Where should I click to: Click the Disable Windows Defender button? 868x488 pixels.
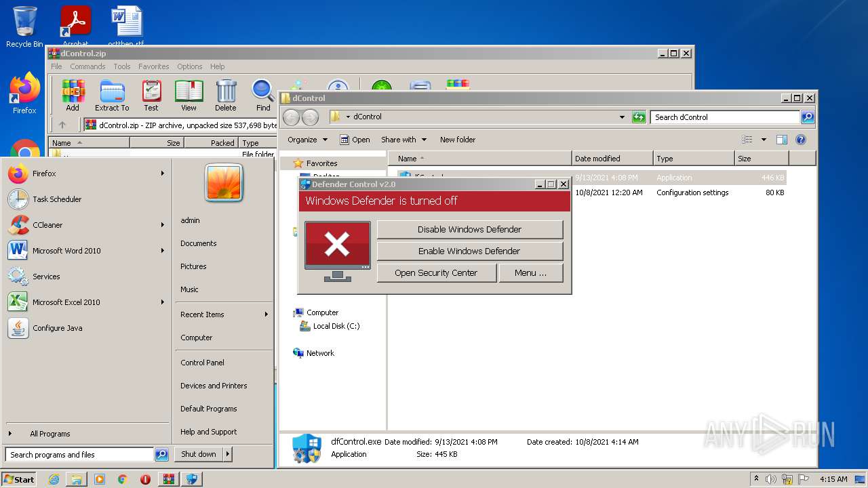(x=469, y=230)
